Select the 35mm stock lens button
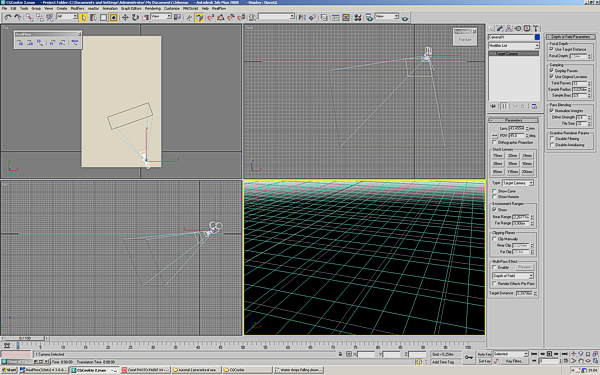Viewport: 600px width, 375px height. [512, 164]
